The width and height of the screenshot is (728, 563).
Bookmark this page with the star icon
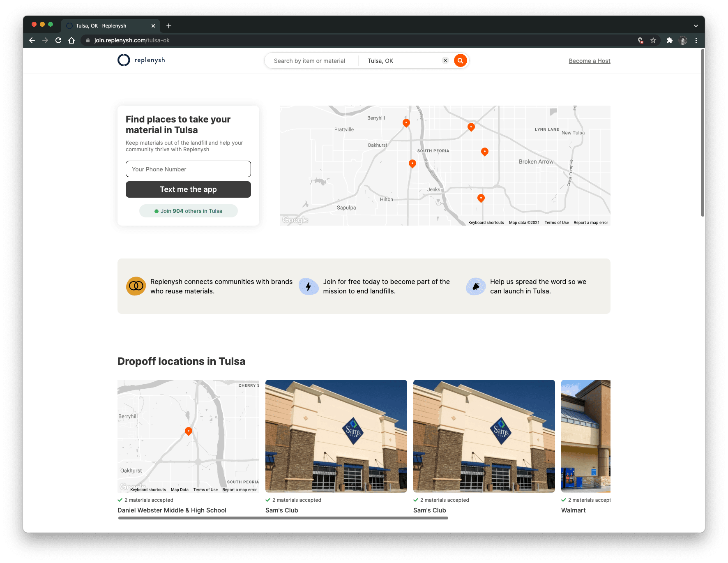[653, 40]
